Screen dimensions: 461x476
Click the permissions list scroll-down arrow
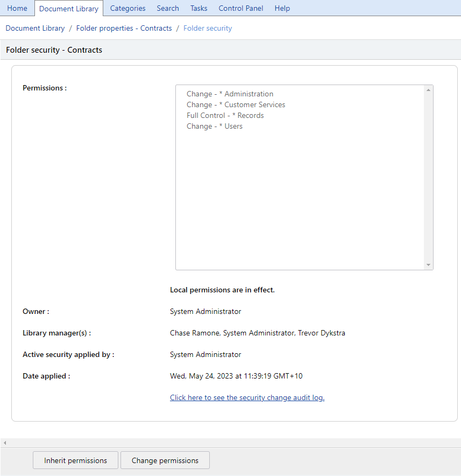[x=429, y=265]
